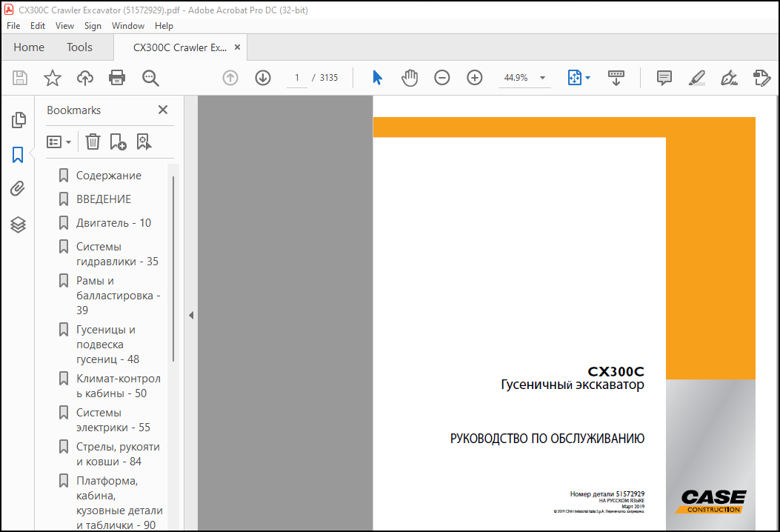The image size is (780, 532).
Task: Click the Fit page view icon
Action: 575,78
